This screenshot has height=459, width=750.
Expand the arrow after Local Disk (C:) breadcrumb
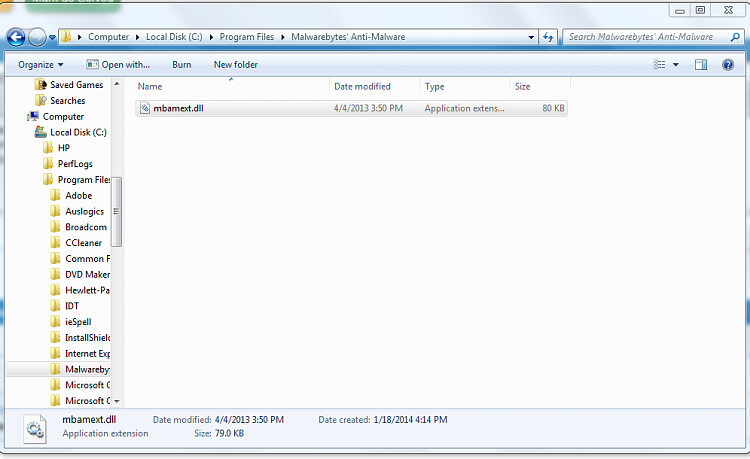tap(211, 37)
